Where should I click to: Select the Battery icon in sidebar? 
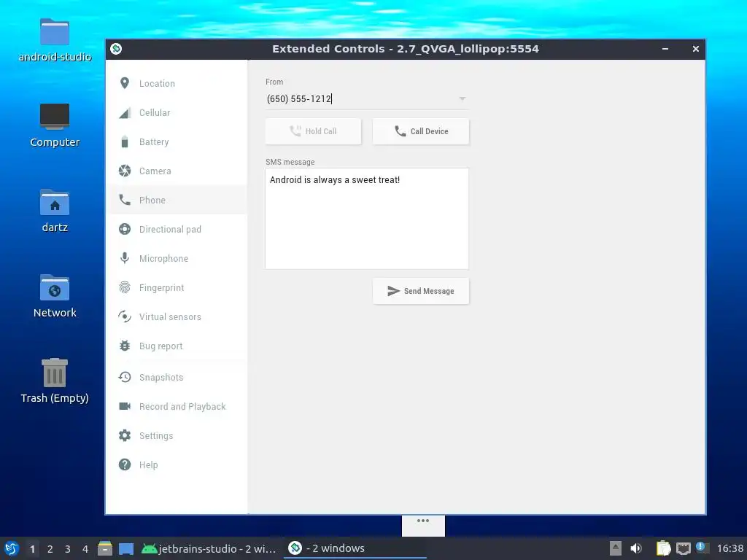coord(124,142)
